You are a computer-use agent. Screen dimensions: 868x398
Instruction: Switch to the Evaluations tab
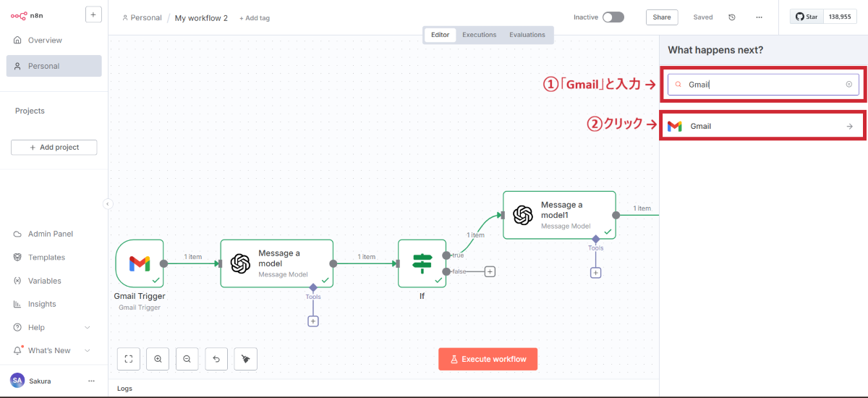(527, 35)
